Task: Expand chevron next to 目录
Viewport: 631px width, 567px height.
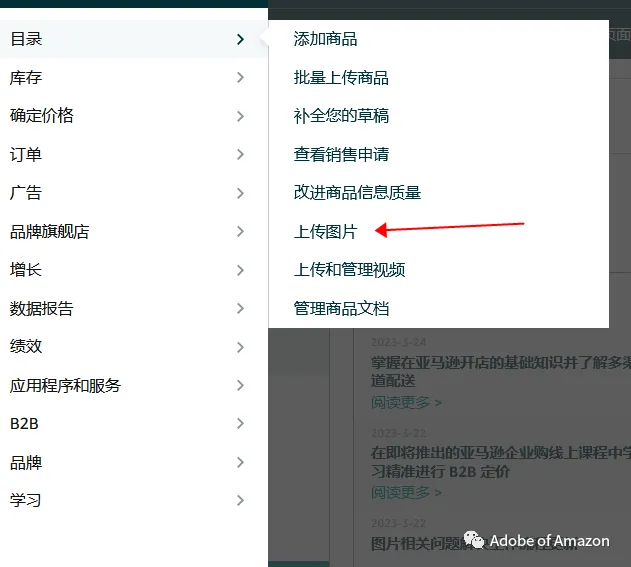Action: (240, 39)
